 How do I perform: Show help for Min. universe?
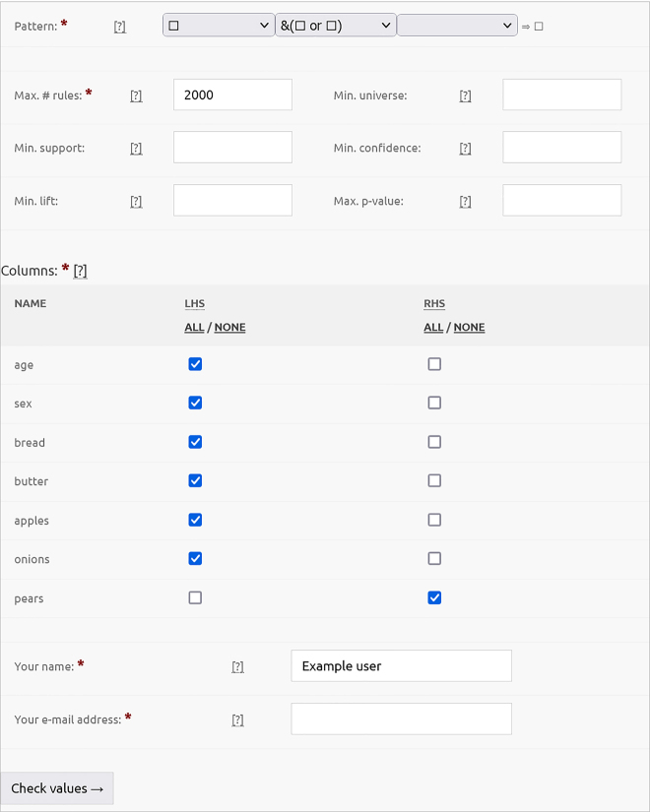(x=465, y=95)
